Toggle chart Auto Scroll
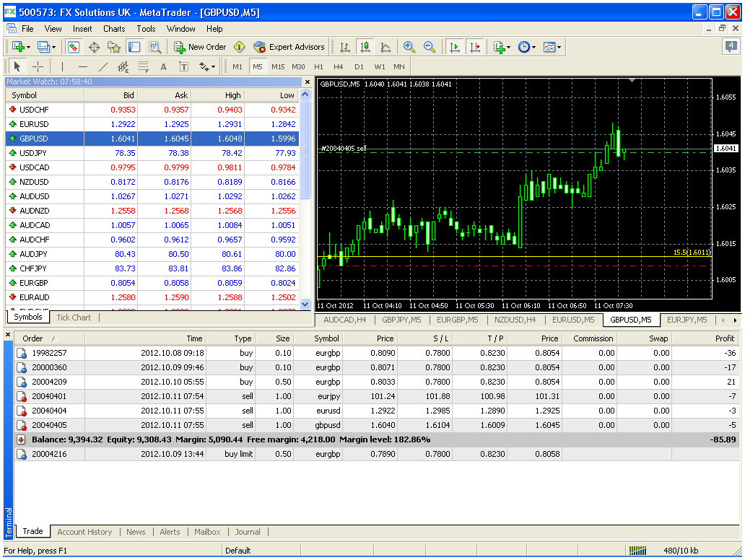This screenshot has width=745, height=560. point(454,47)
